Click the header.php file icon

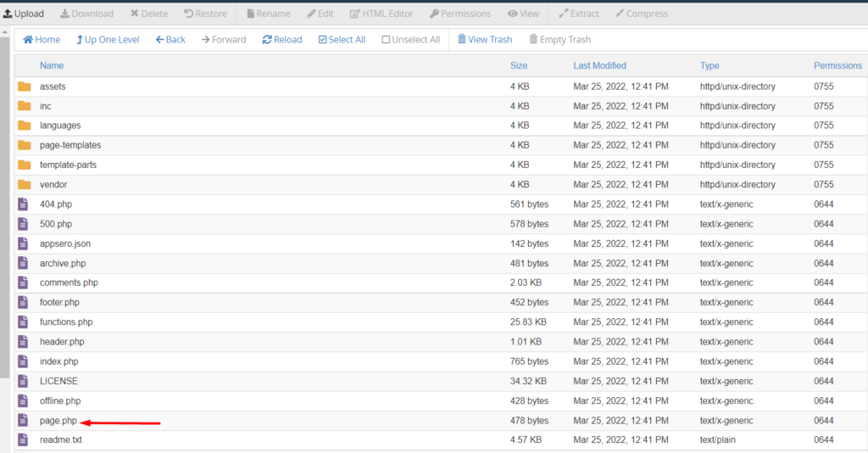coord(23,342)
